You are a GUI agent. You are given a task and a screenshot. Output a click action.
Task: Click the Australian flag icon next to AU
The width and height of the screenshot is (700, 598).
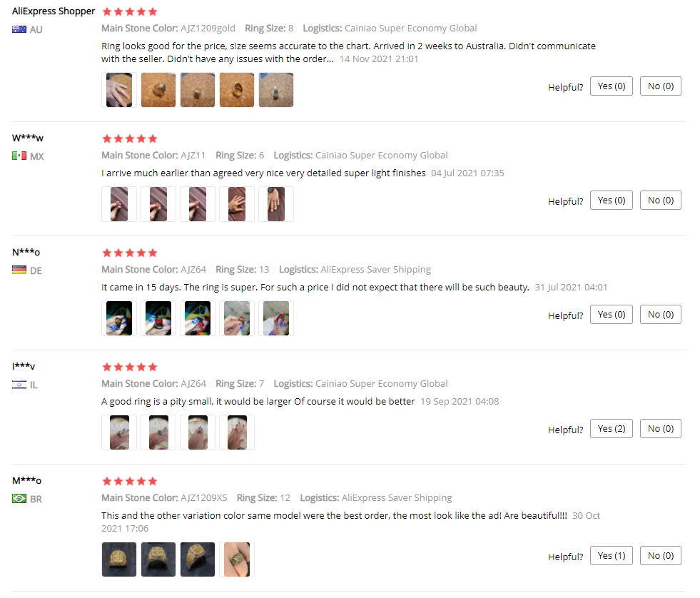(x=19, y=29)
